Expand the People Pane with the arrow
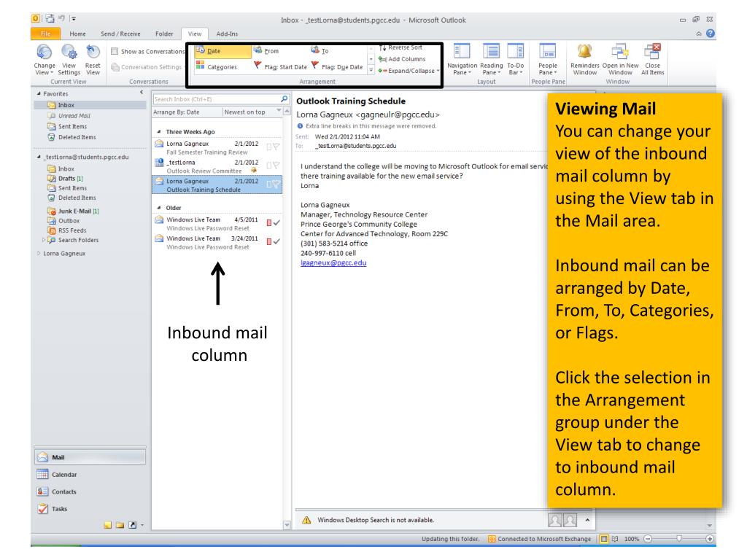This screenshot has height=560, width=747. tap(587, 520)
